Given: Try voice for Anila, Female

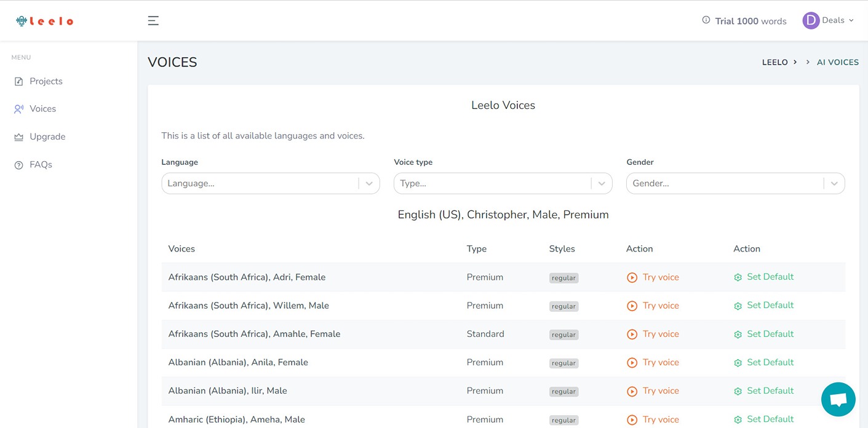Looking at the screenshot, I should coord(653,362).
